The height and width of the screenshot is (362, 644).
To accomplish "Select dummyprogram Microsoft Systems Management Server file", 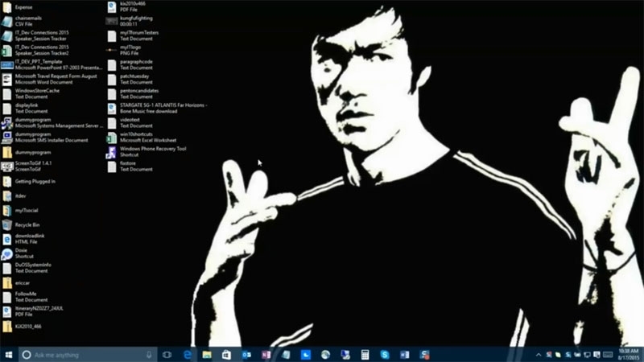I will (x=52, y=123).
